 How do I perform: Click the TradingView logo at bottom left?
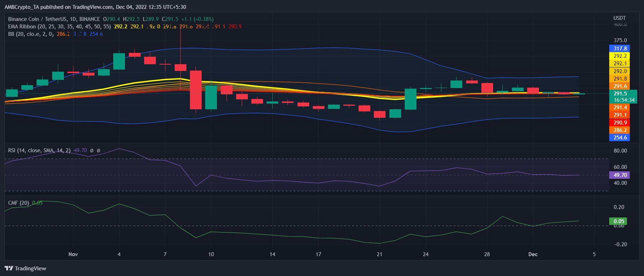click(x=26, y=268)
